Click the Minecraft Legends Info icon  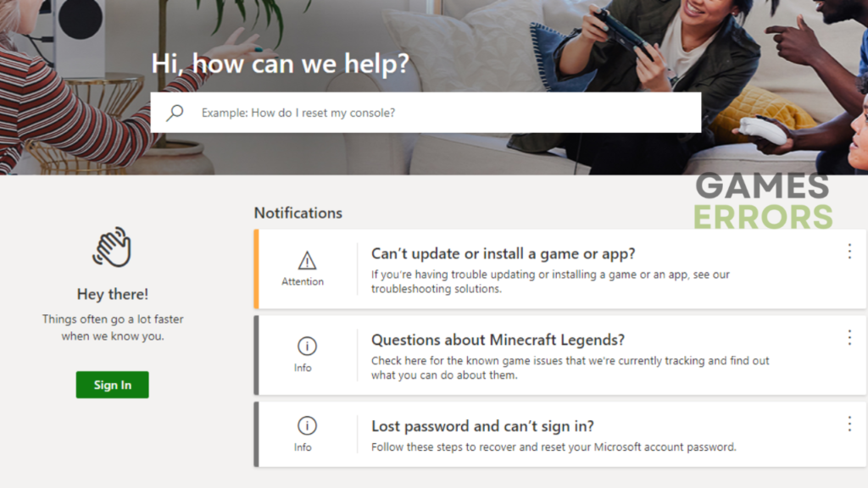click(307, 346)
